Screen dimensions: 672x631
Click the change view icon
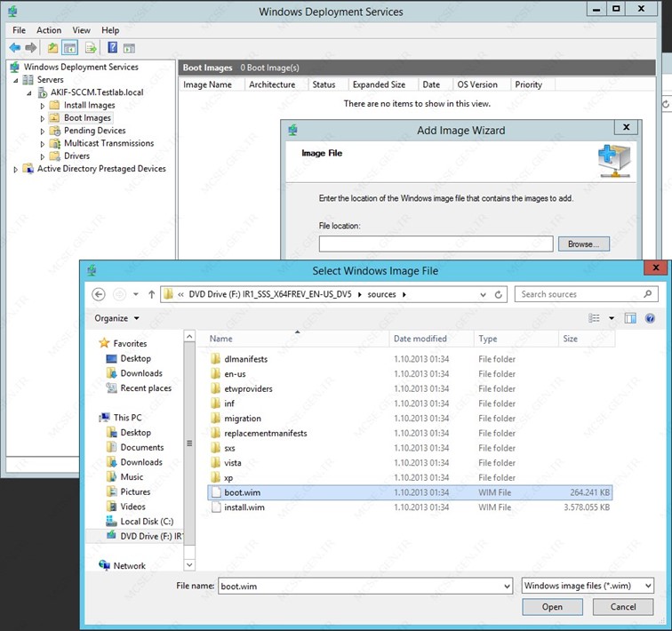tap(594, 318)
